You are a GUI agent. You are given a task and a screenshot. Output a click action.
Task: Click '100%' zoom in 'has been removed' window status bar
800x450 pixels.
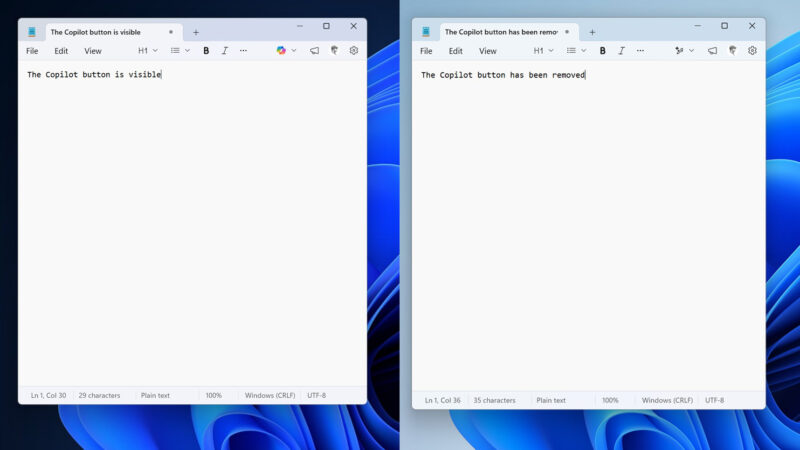pyautogui.click(x=610, y=401)
